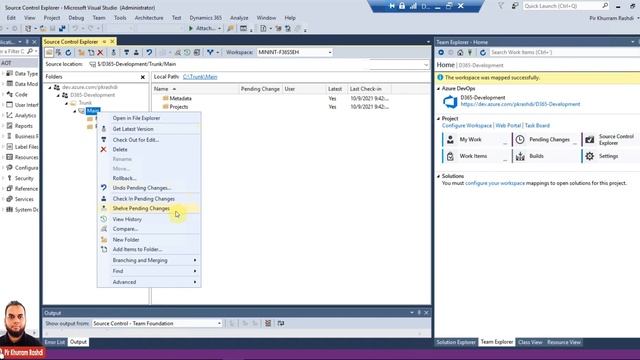Click the Team Explorer Back arrow icon
The height and width of the screenshot is (360, 640).
(x=441, y=52)
